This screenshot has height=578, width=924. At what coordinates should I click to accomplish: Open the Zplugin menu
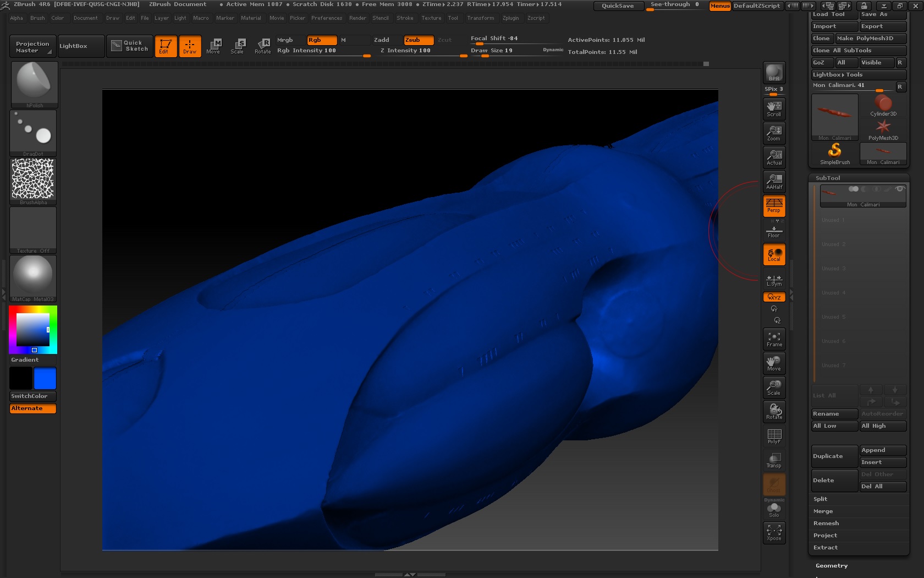click(x=510, y=18)
